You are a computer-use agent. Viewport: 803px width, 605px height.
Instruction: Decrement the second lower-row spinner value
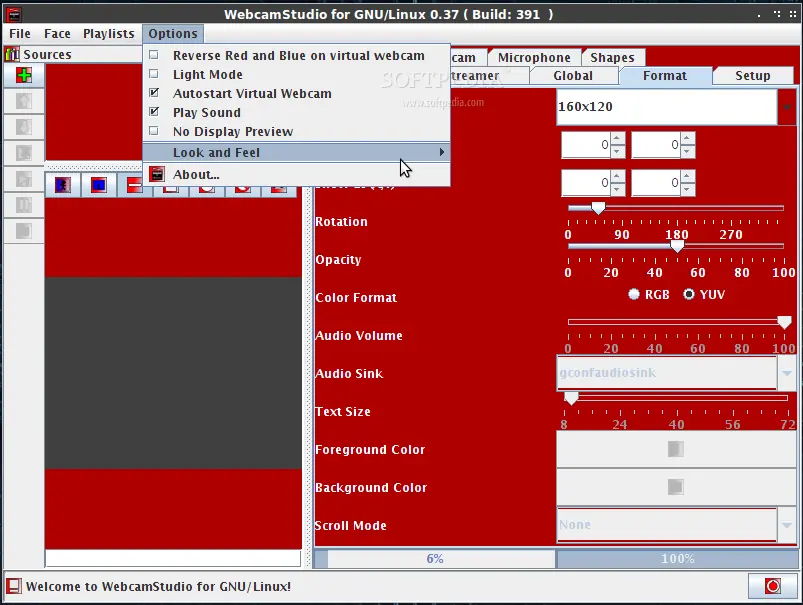[688, 190]
